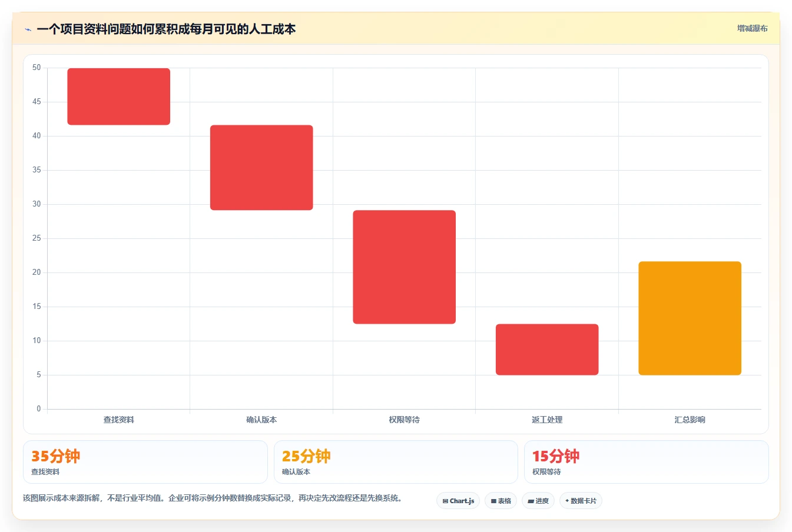This screenshot has height=532, width=792.
Task: Click the y-axis value 50
Action: point(37,68)
